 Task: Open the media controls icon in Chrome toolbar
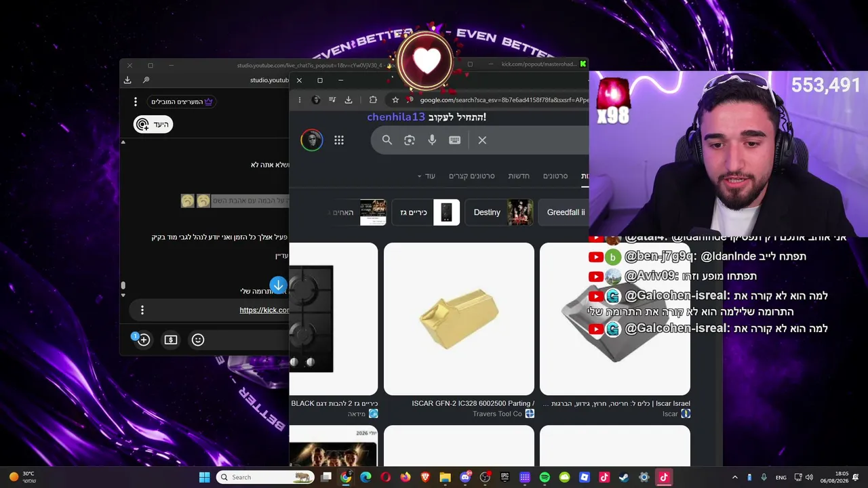[332, 100]
